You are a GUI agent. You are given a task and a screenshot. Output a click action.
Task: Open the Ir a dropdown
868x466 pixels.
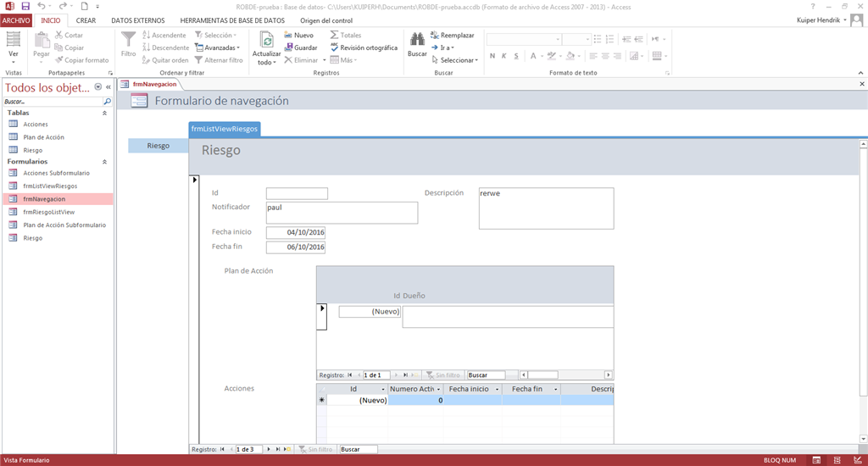442,47
